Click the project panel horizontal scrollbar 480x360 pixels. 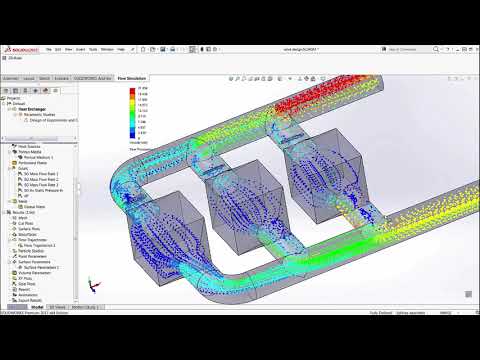tap(32, 138)
